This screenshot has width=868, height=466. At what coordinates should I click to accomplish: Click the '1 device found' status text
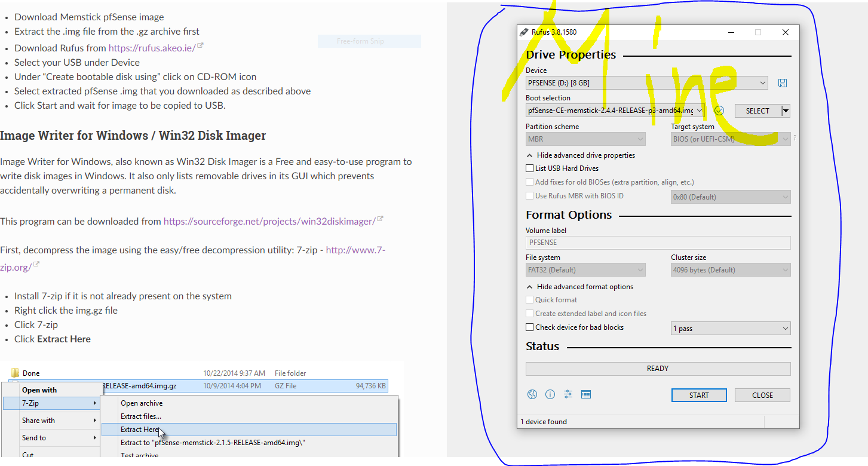pyautogui.click(x=544, y=422)
